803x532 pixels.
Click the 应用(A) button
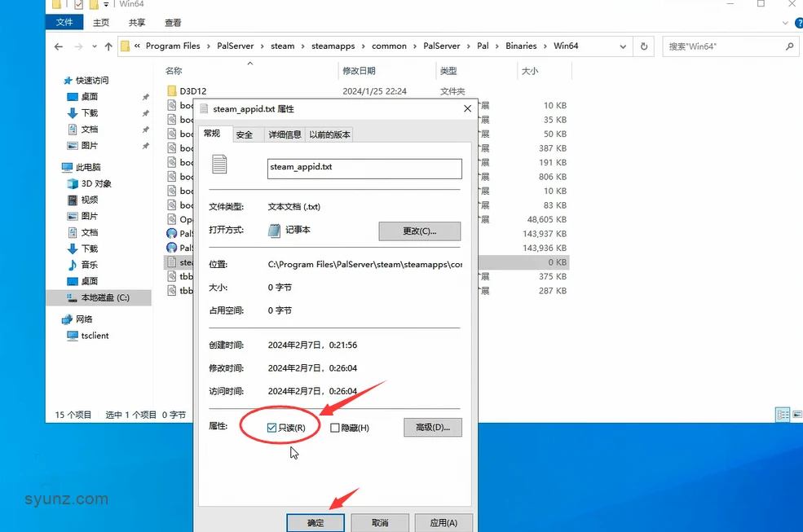coord(443,523)
